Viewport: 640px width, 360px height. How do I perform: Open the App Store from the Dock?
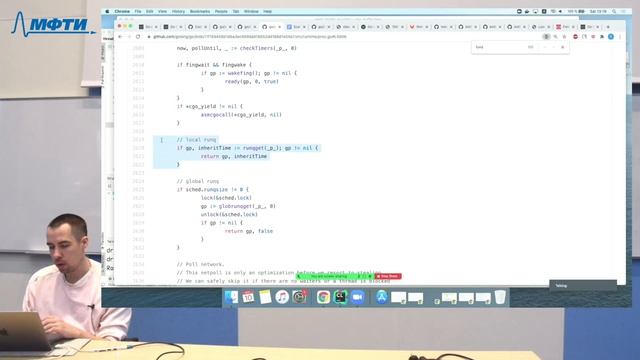click(381, 297)
